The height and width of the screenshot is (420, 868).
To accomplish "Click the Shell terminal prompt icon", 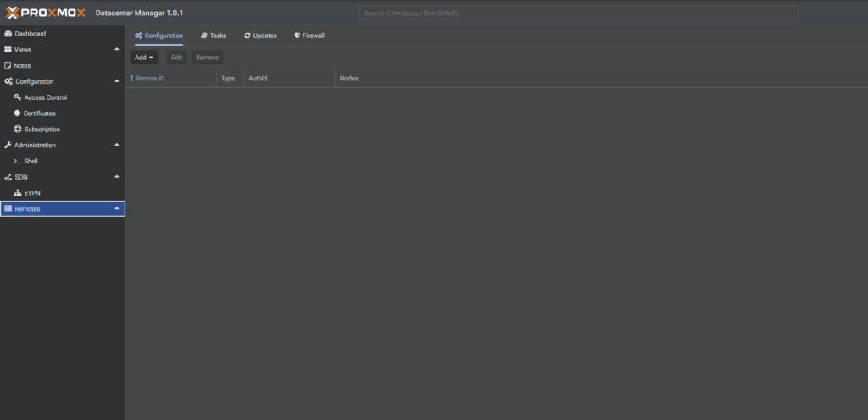I will click(x=17, y=162).
